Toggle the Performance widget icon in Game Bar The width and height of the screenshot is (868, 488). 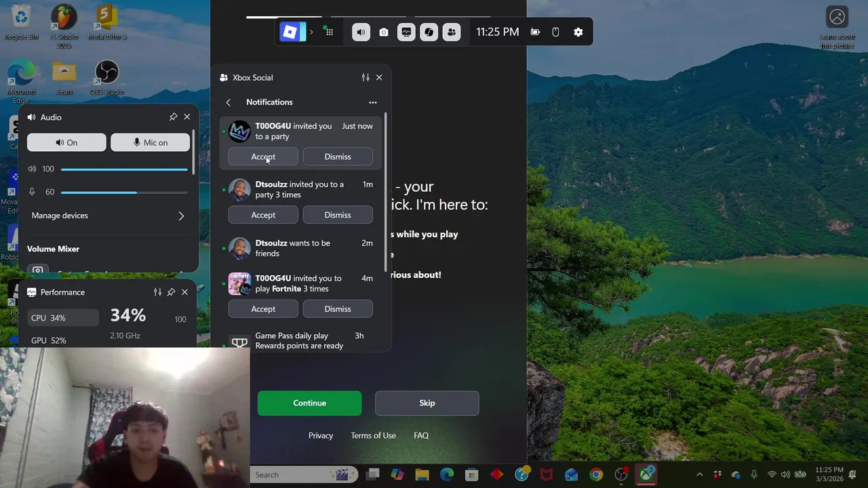tap(406, 32)
